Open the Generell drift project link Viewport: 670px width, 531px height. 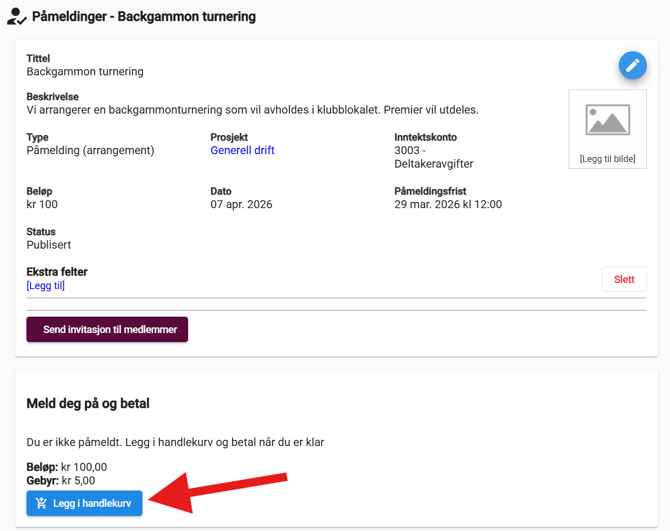242,150
